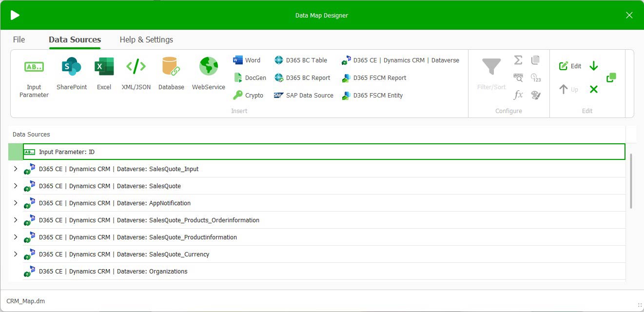Add a Database data source

171,74
